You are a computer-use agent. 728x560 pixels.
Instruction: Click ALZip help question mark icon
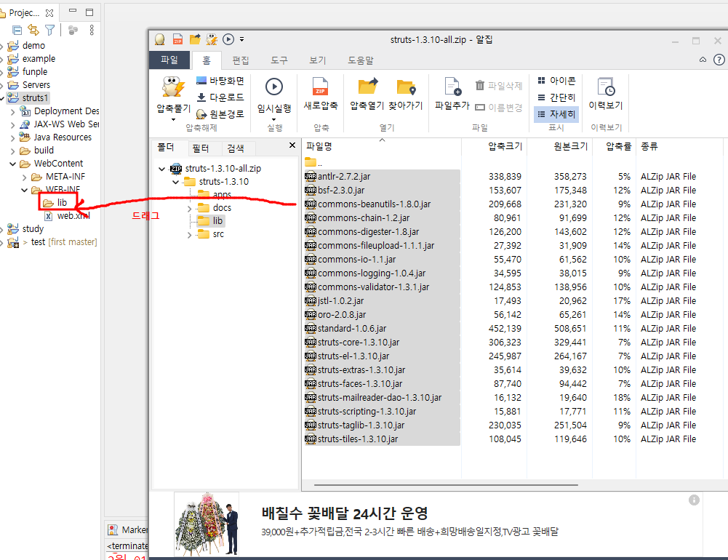click(719, 60)
